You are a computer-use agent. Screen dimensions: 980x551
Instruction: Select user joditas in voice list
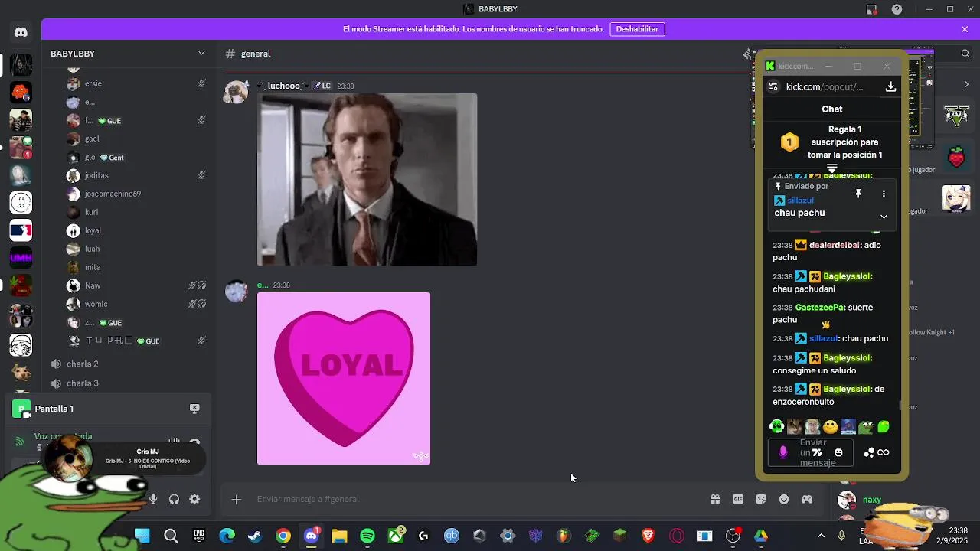(96, 175)
